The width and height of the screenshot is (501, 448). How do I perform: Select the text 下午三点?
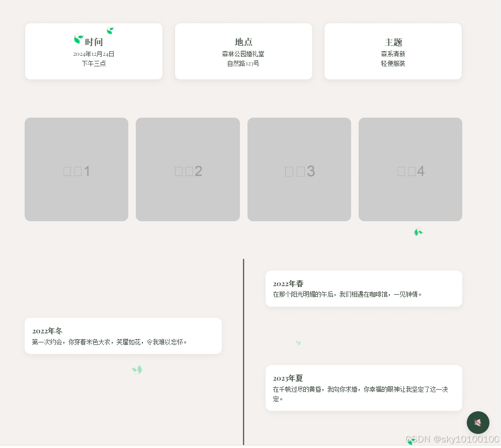[x=94, y=63]
